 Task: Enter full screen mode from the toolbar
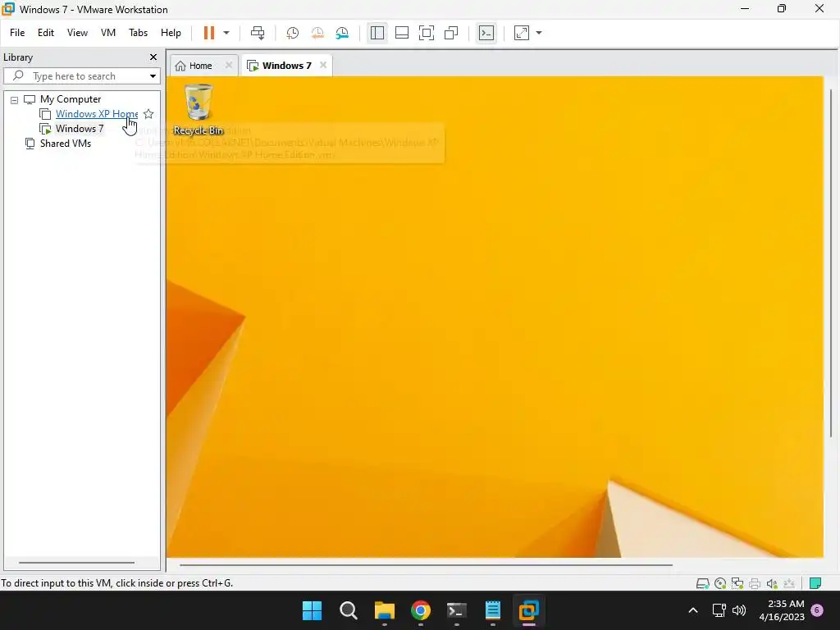point(427,33)
